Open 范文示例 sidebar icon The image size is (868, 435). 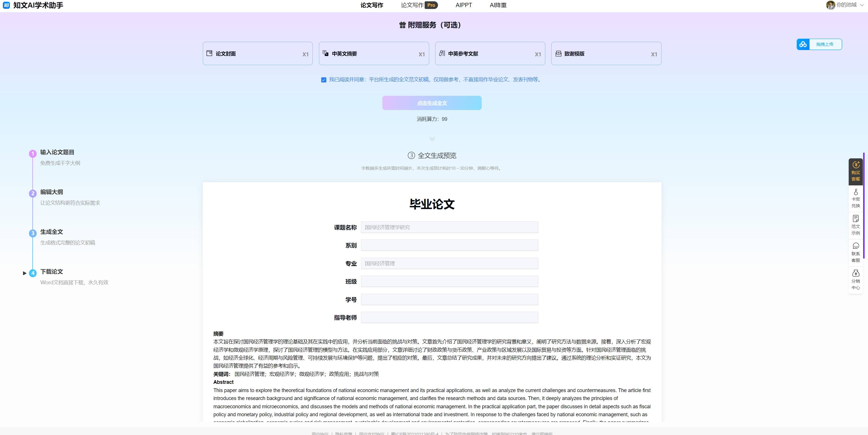856,225
